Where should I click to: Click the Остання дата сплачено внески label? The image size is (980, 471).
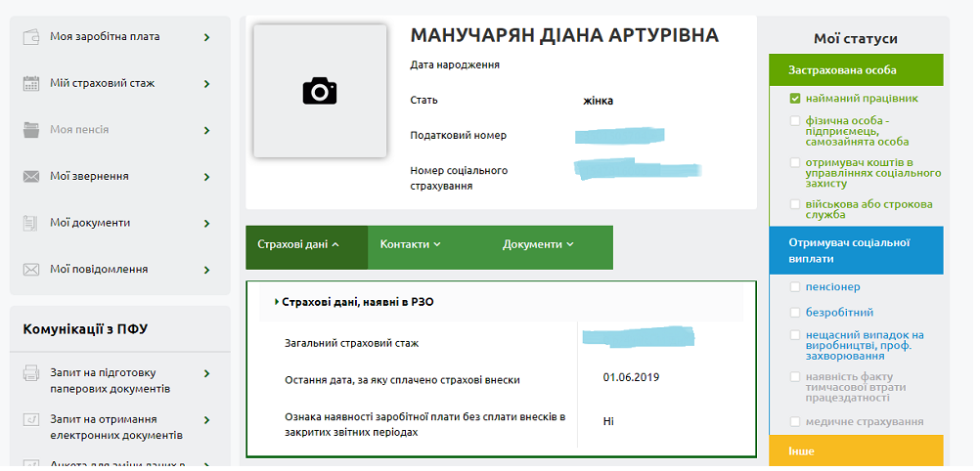402,380
